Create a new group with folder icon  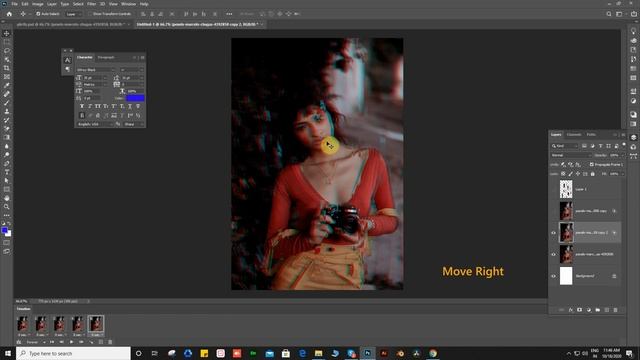(598, 310)
